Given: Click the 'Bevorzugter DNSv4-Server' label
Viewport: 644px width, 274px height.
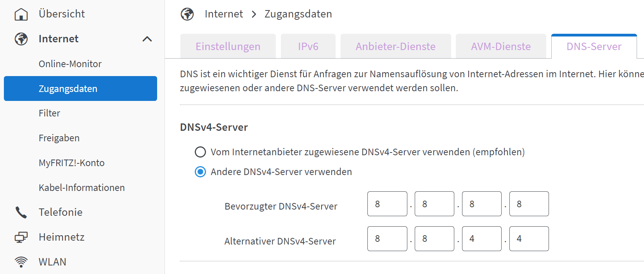Looking at the screenshot, I should [x=281, y=206].
